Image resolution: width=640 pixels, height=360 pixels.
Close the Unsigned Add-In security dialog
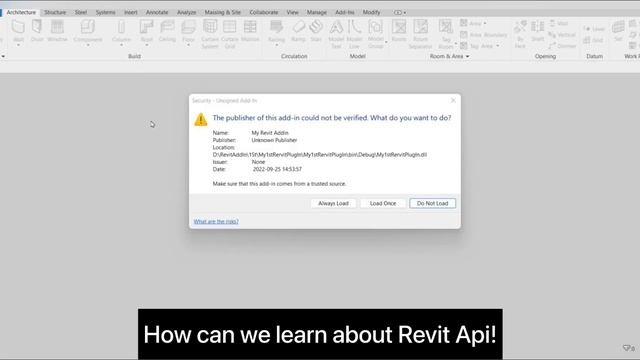coord(453,100)
